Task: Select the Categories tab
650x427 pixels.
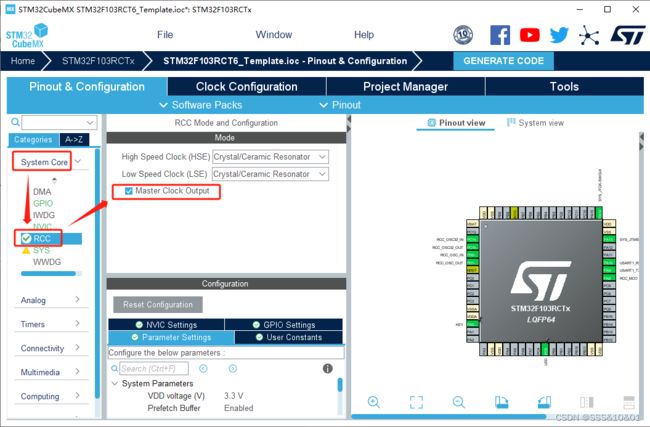Action: point(33,140)
